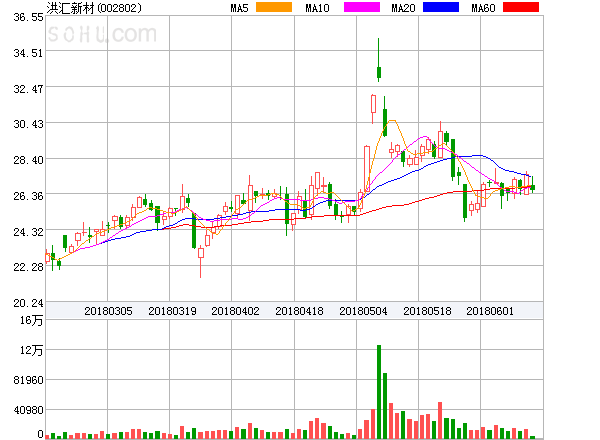Click the 30.43 price axis label
The height and width of the screenshot is (440, 600).
coord(28,124)
